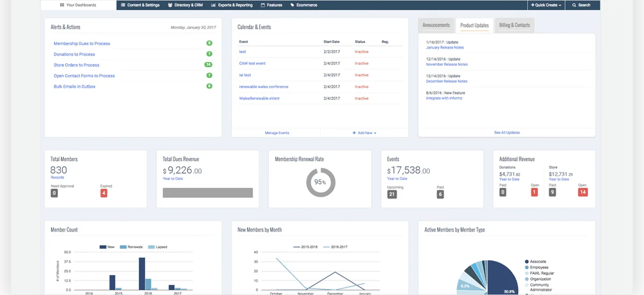Image resolution: width=644 pixels, height=295 pixels.
Task: Click Manage Events button
Action: pyautogui.click(x=277, y=132)
